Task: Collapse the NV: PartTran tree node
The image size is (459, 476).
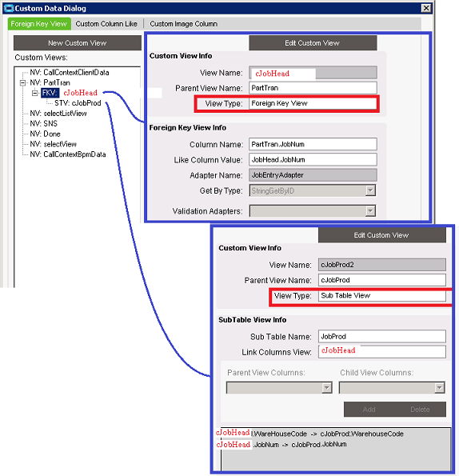Action: pos(22,82)
